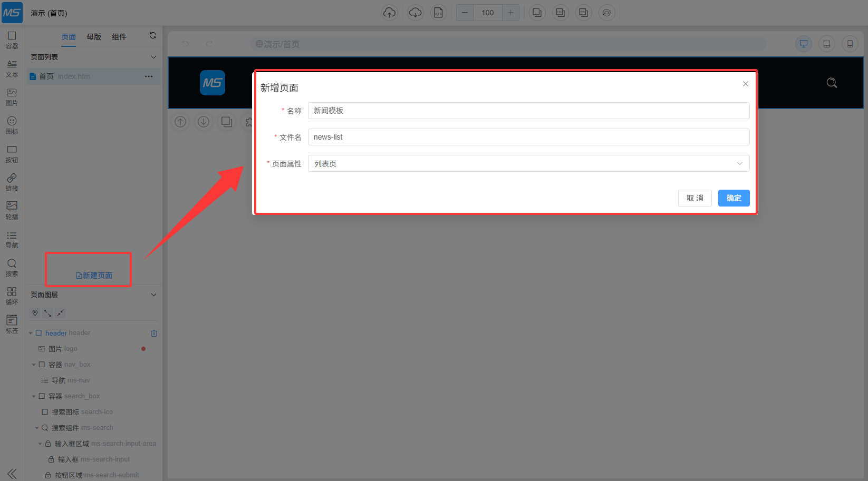This screenshot has height=481, width=868.
Task: Switch to the 组件 tab
Action: click(x=119, y=37)
